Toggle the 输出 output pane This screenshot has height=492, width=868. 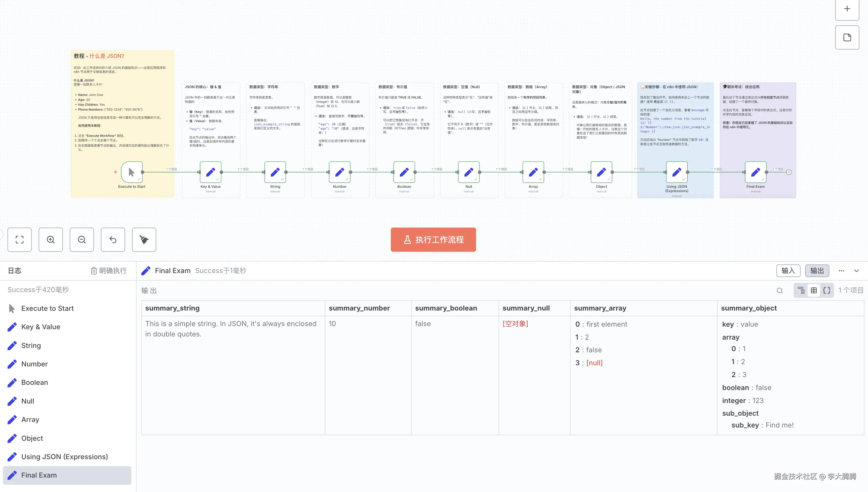click(x=817, y=271)
